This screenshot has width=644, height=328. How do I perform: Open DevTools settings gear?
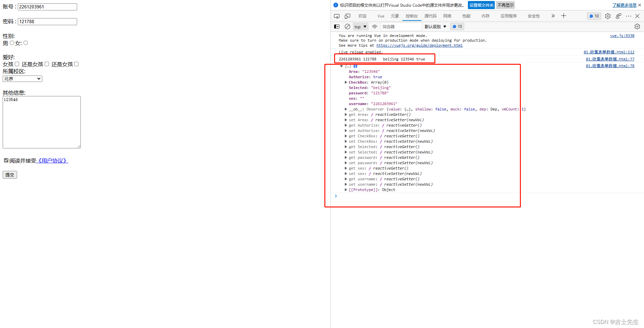point(608,16)
